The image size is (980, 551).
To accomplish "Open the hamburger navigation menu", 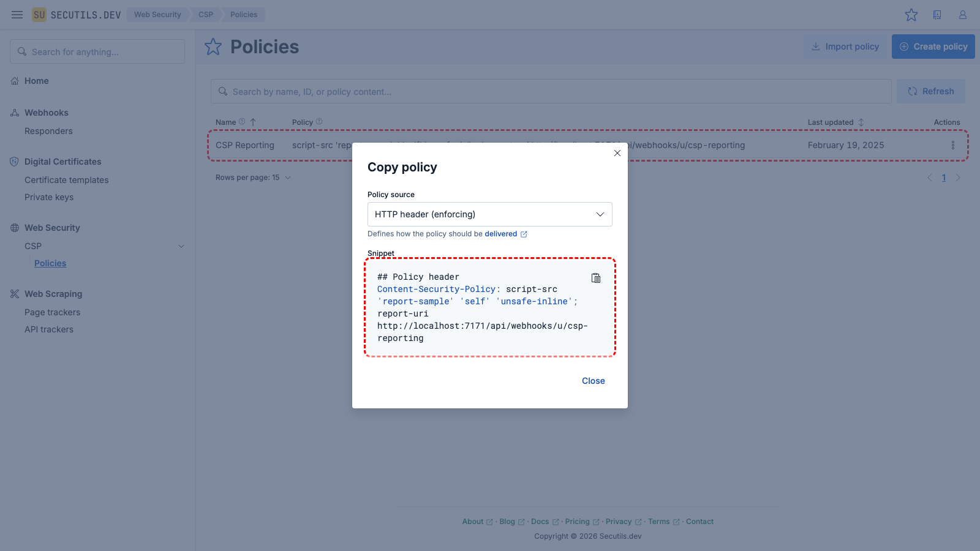I will (x=17, y=15).
